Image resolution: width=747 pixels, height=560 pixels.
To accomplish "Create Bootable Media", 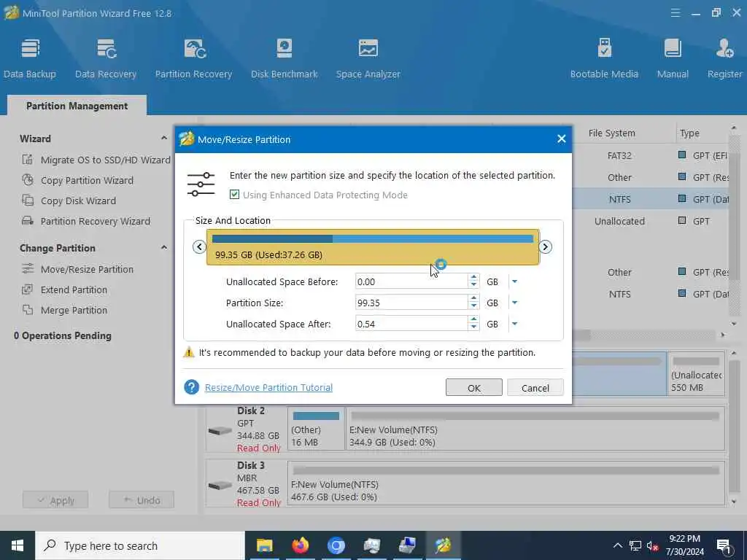I will (604, 58).
